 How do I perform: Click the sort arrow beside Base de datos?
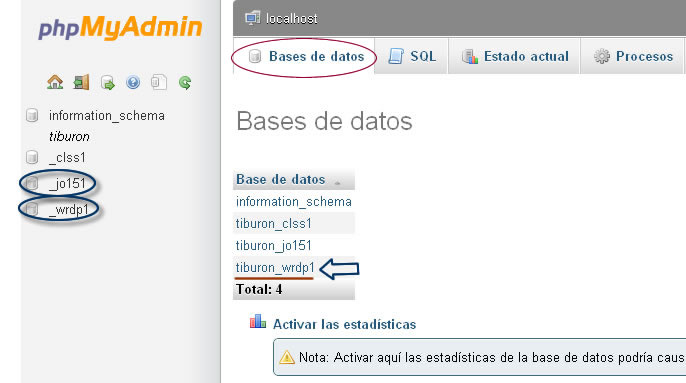tap(337, 183)
